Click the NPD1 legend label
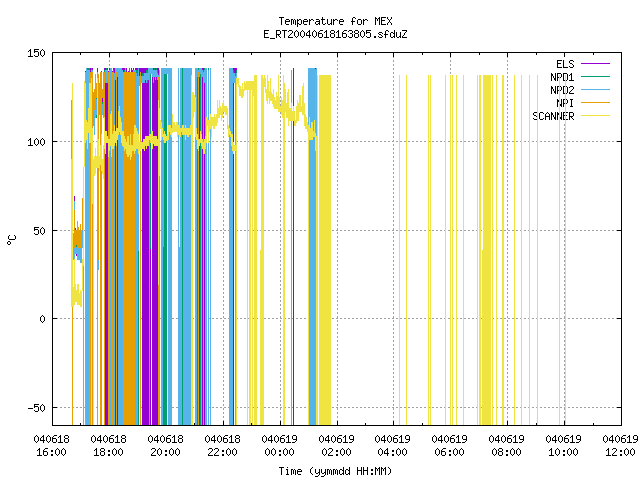Screen dimensions: 640x480 562,77
